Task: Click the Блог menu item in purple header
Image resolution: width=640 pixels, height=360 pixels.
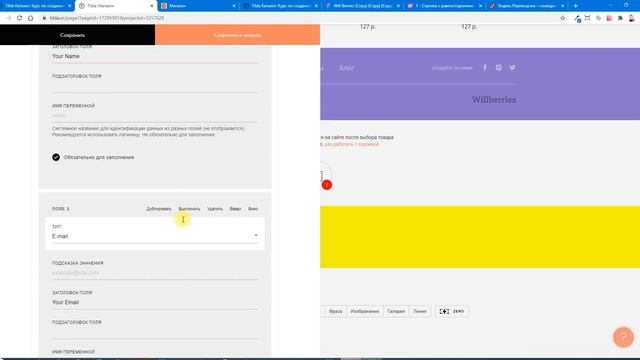Action: click(347, 68)
